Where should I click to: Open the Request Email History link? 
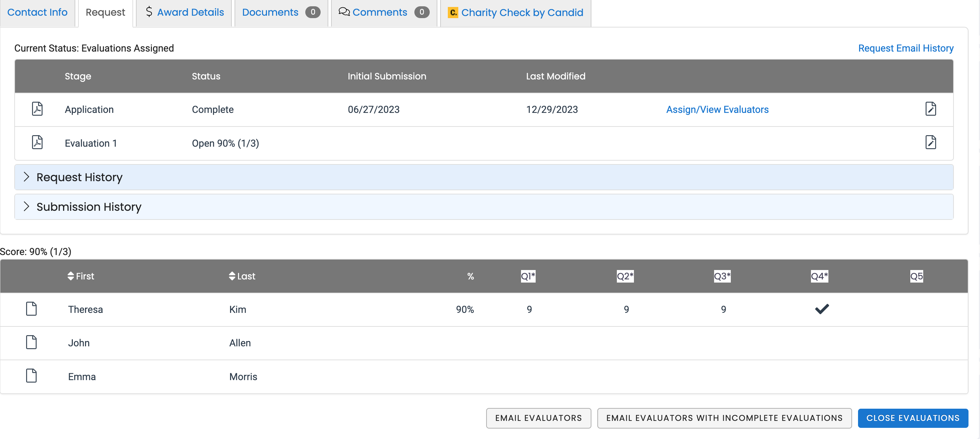(x=905, y=48)
